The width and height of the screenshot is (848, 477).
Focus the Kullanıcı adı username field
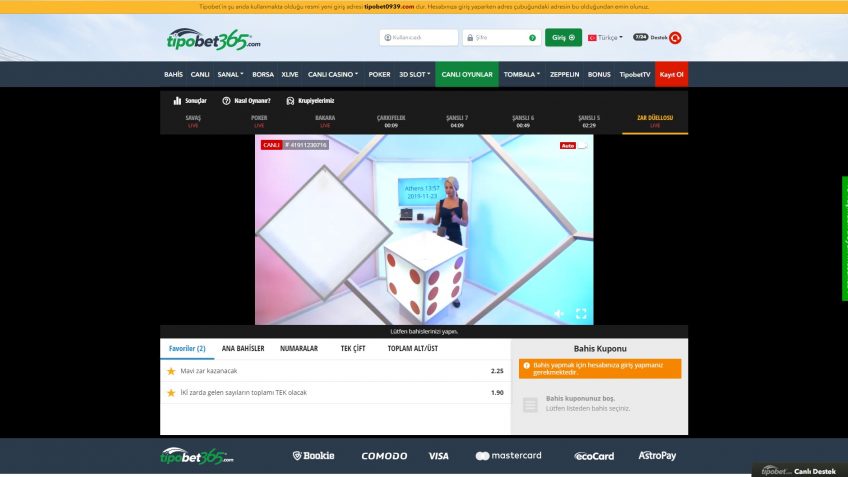tap(419, 38)
